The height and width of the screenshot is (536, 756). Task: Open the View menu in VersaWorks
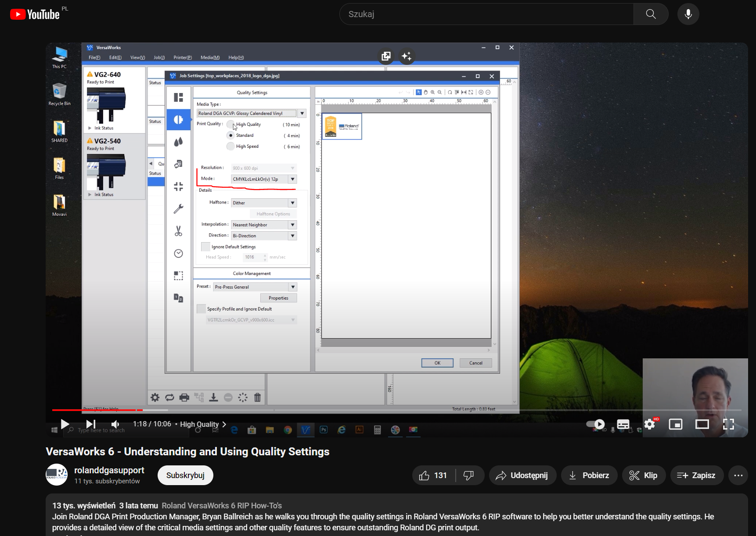137,57
